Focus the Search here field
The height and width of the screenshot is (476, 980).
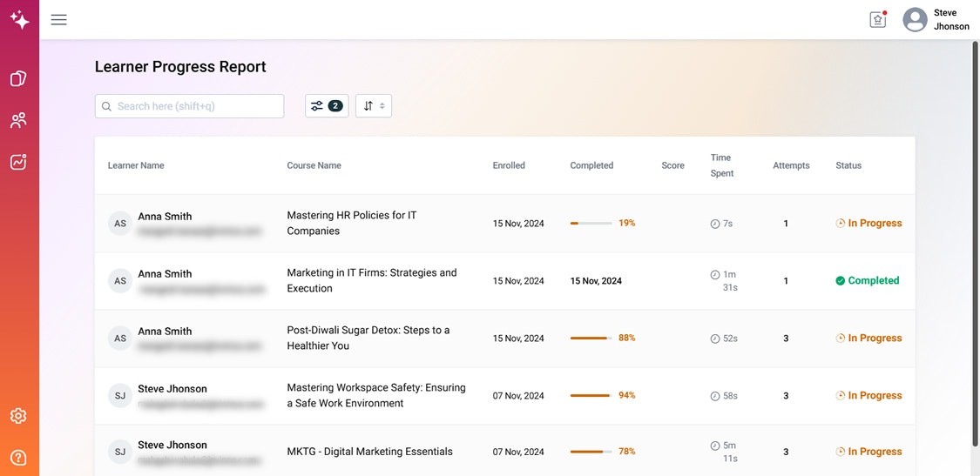tap(189, 106)
